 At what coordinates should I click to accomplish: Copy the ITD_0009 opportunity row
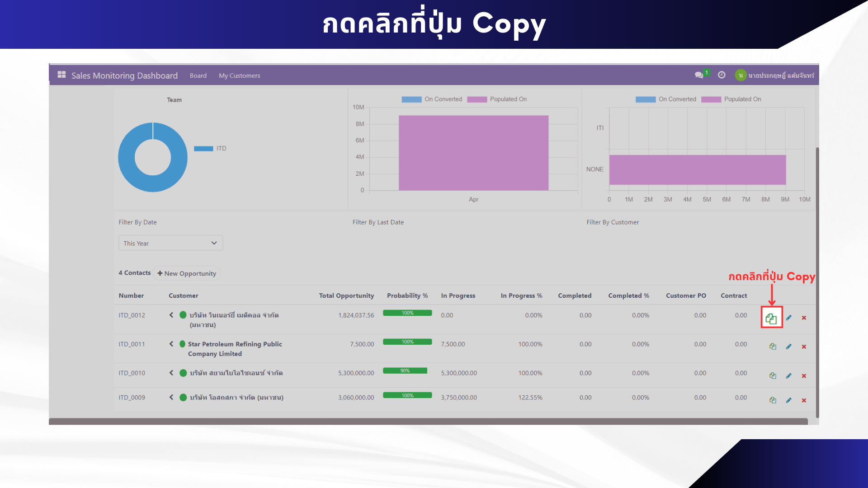pos(773,400)
